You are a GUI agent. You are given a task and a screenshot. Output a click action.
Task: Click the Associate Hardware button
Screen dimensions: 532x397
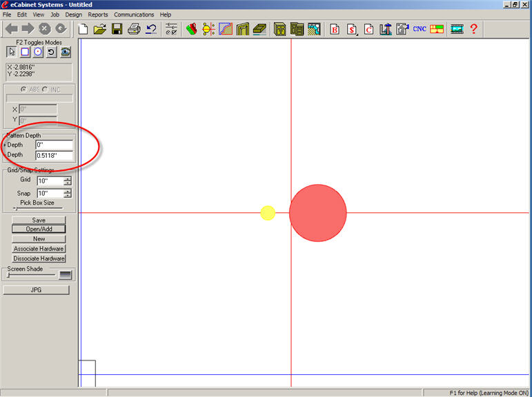click(39, 249)
